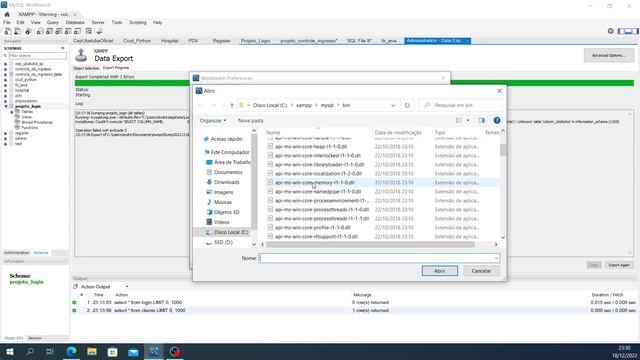This screenshot has width=640, height=360.
Task: Click Cancelar in the Abrir dialog
Action: (481, 271)
